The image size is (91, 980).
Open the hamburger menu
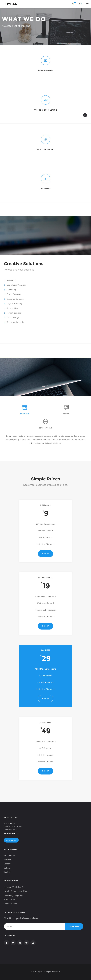coord(88,4)
